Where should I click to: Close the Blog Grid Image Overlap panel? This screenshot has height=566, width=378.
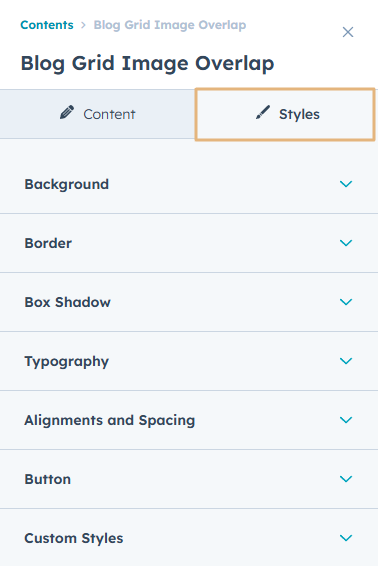click(348, 32)
